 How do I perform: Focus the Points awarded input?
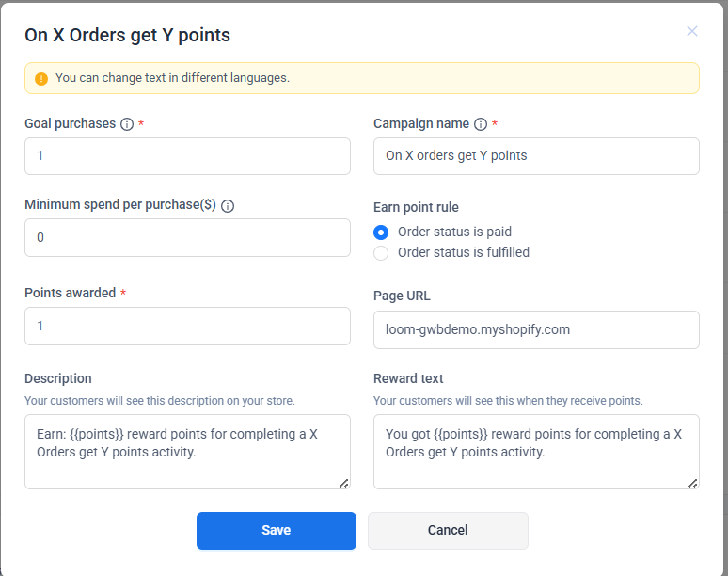coord(187,326)
